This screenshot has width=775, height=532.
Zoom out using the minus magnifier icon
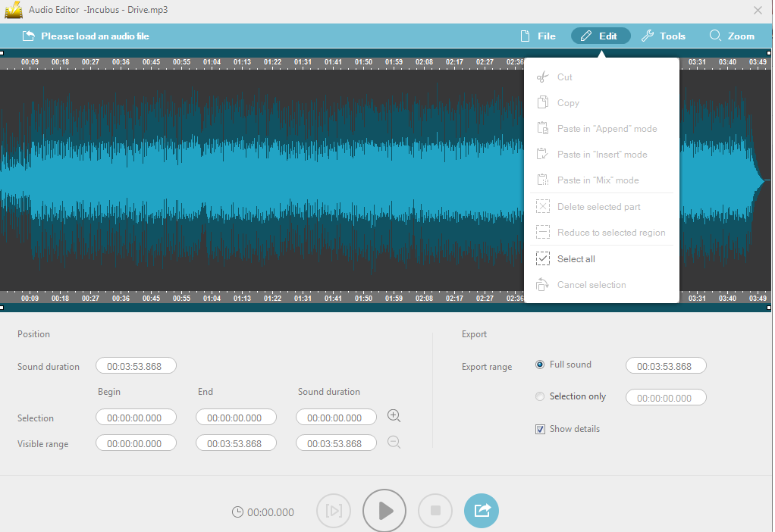point(394,442)
